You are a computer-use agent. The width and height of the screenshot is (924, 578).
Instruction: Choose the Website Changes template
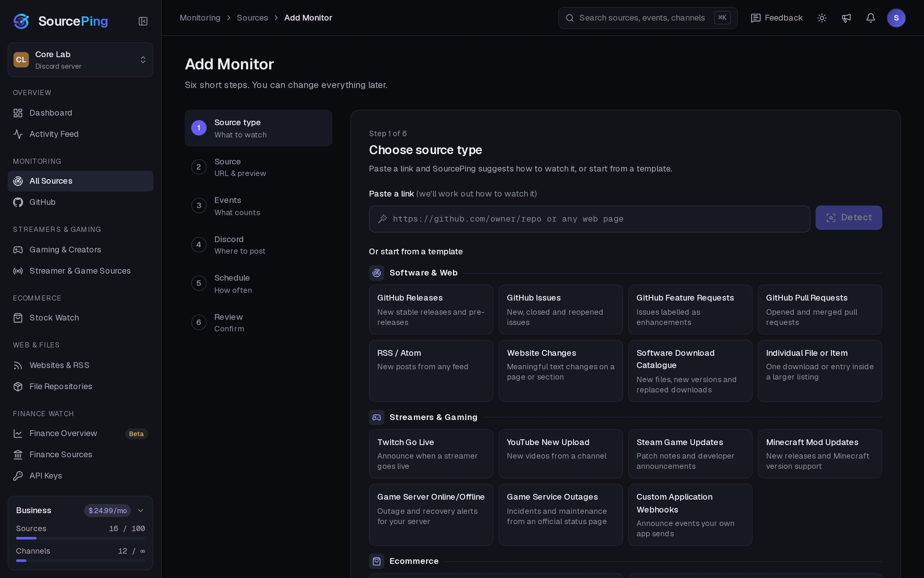coord(560,371)
